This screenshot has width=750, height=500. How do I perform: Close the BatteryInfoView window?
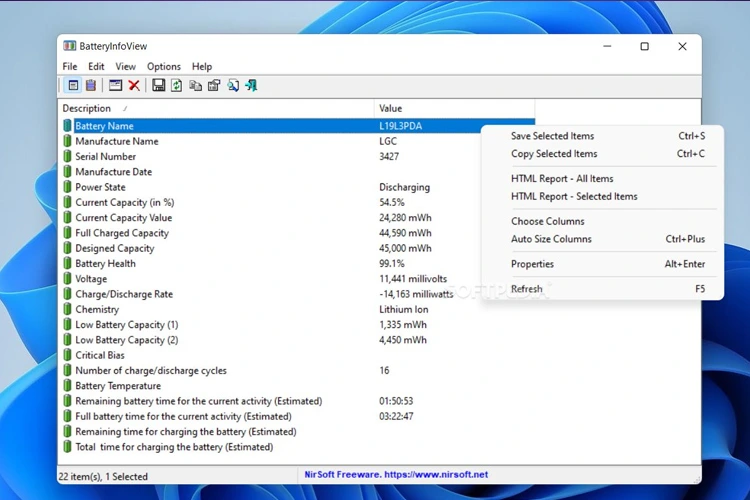pos(683,46)
